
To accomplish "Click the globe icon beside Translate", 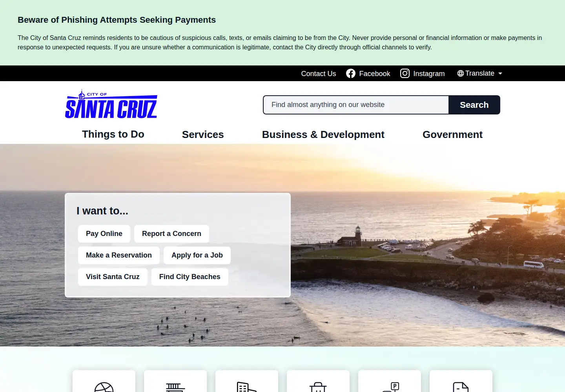I will pos(461,73).
